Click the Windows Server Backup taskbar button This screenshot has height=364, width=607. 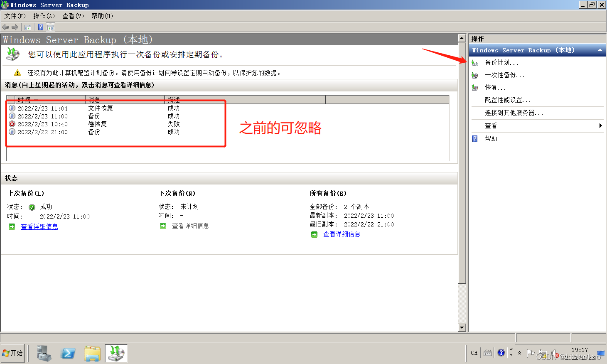point(116,354)
